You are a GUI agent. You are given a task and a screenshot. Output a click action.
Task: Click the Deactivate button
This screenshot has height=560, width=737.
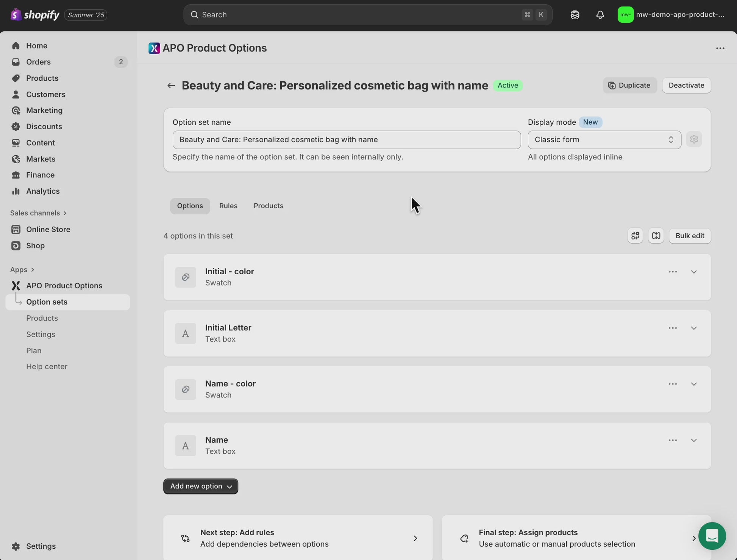click(x=686, y=85)
